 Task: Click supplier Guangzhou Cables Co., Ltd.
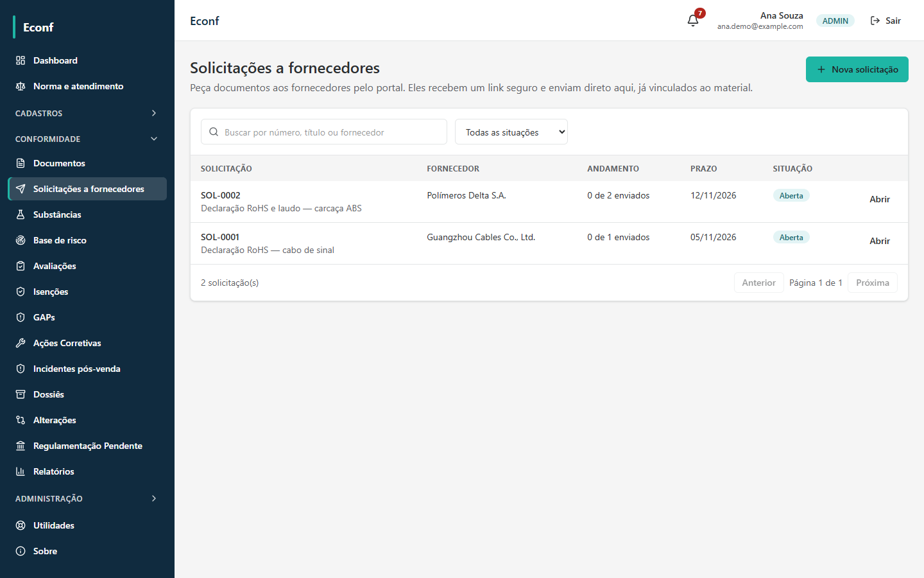(481, 237)
